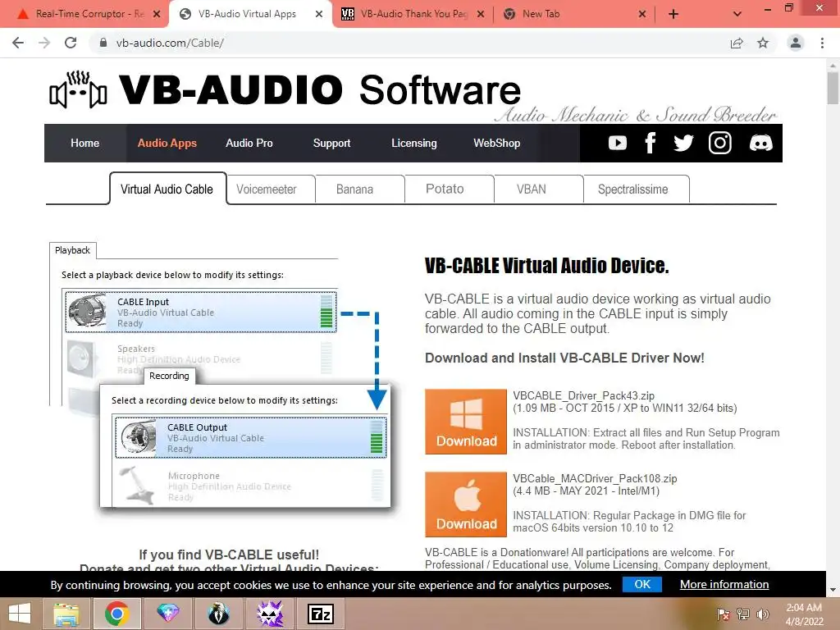
Task: View site info via padlock icon
Action: coord(103,43)
